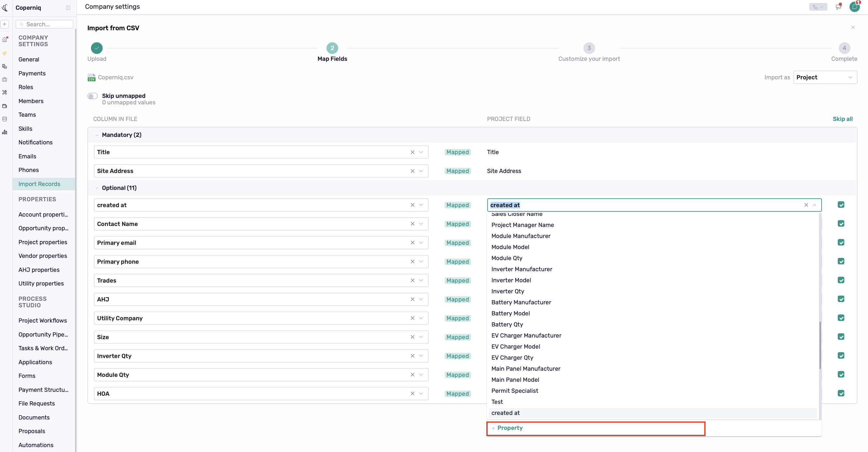Image resolution: width=868 pixels, height=452 pixels.
Task: Uncheck the HOA row checkbox
Action: (x=841, y=393)
